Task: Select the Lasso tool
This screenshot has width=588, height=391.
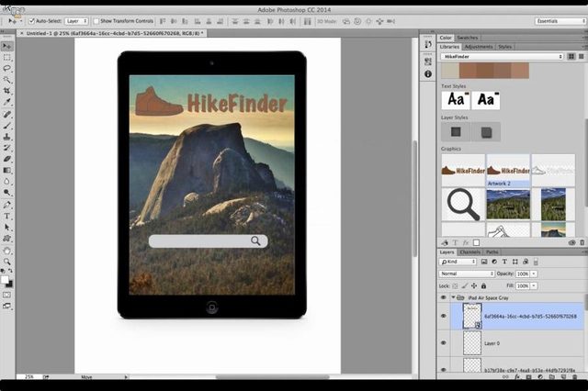Action: click(x=6, y=69)
